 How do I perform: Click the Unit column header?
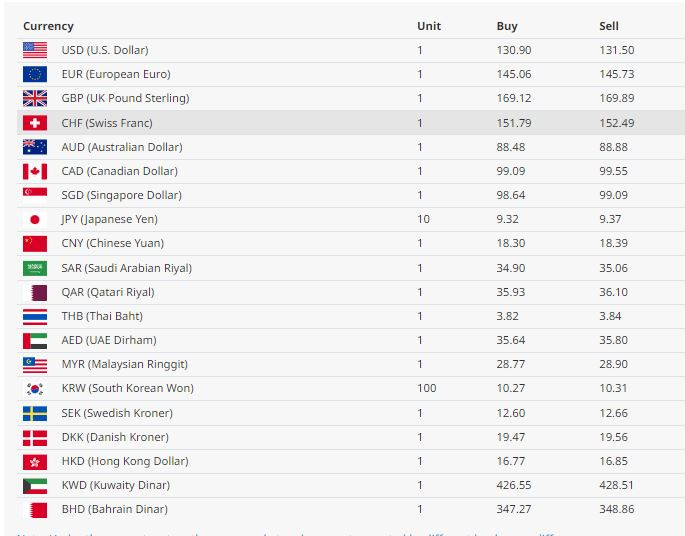(429, 26)
